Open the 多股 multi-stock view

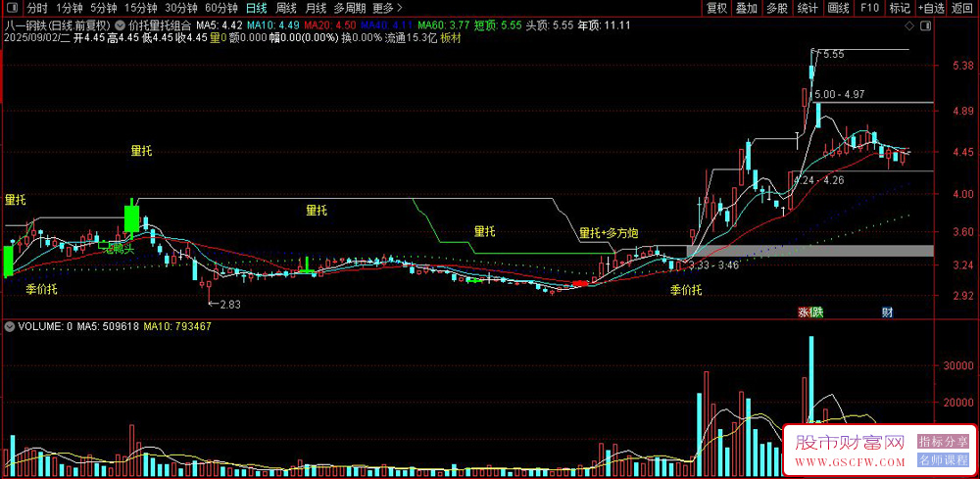[x=777, y=8]
